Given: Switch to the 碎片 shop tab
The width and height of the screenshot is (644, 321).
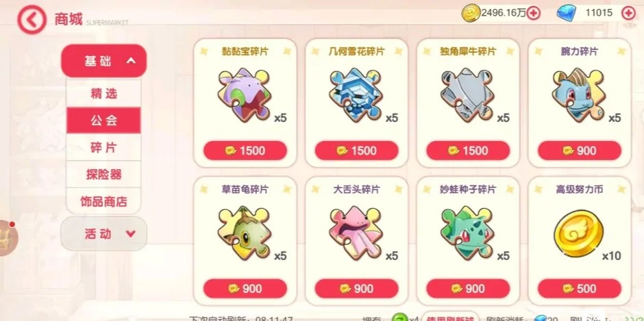Looking at the screenshot, I should click(104, 147).
